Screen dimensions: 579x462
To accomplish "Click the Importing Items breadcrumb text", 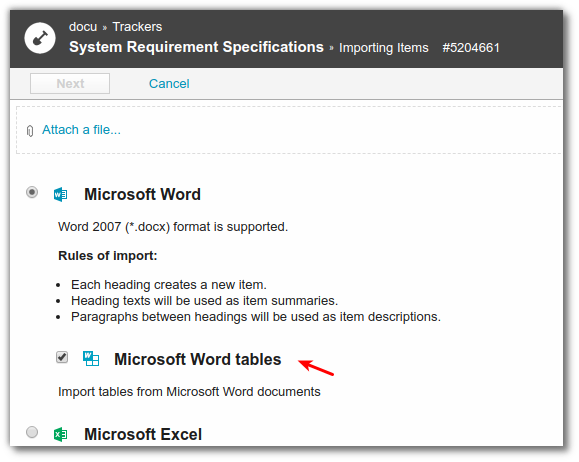I will tap(384, 48).
